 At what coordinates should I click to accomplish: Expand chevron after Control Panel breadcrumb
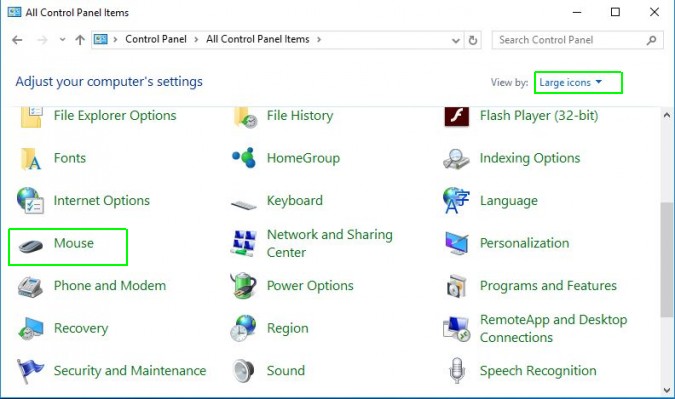[x=196, y=40]
